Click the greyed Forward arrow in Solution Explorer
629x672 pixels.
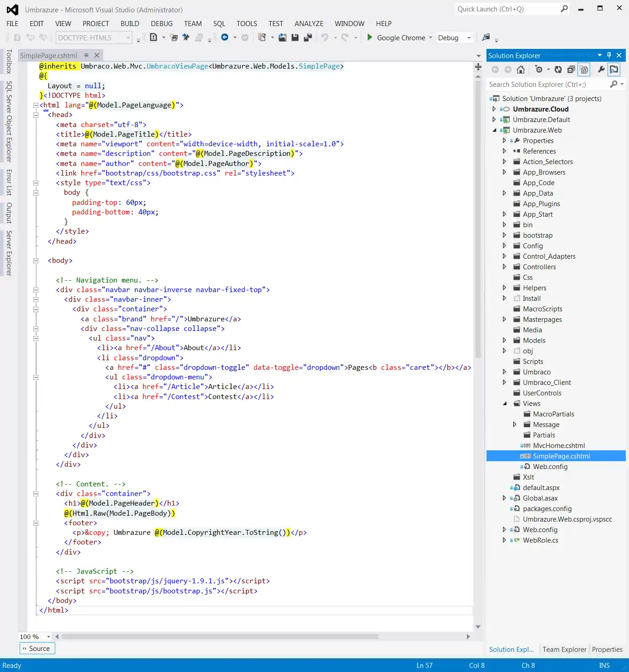pyautogui.click(x=508, y=69)
